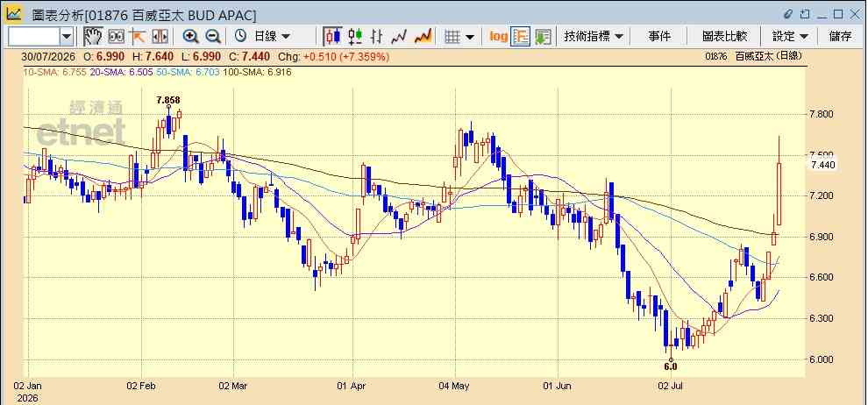Open the 設定 dropdown menu
The height and width of the screenshot is (405, 868).
pos(790,37)
